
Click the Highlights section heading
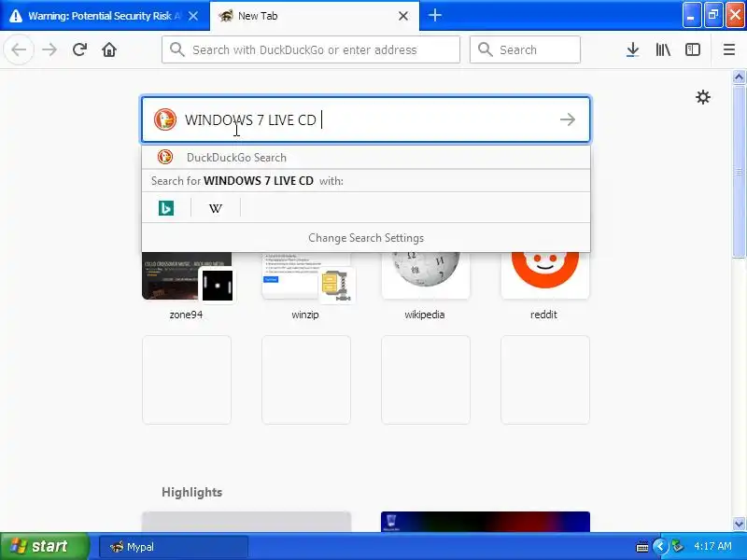point(192,492)
